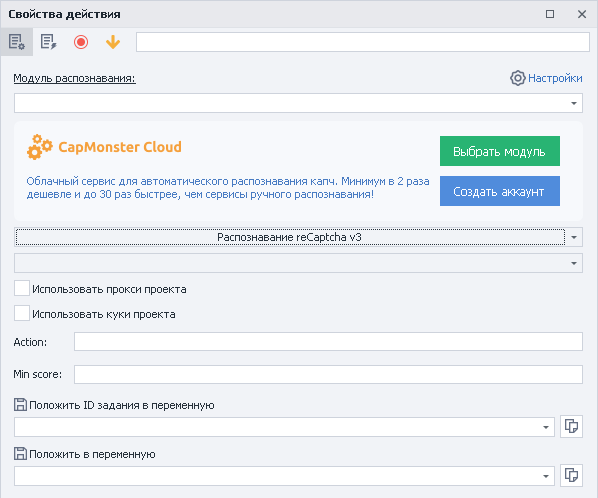Open the Настройки link
The image size is (598, 498).
(x=555, y=78)
